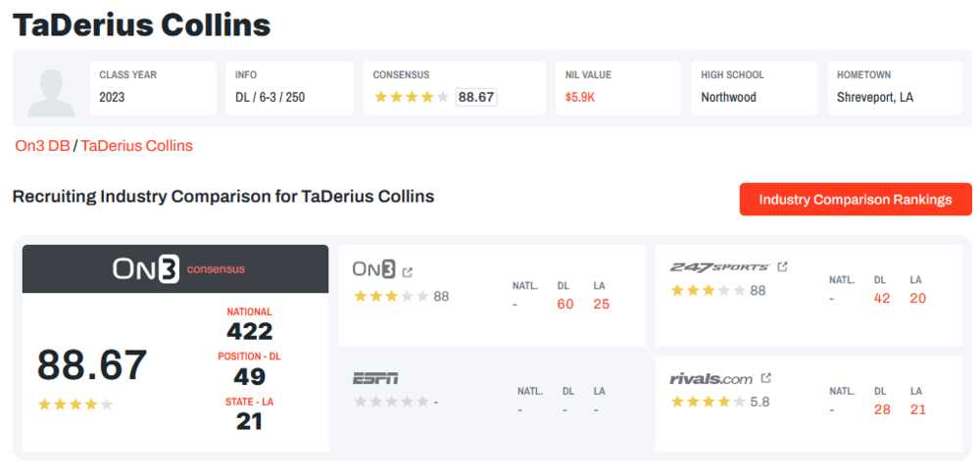Click rivals.com DL rank 28
The image size is (980, 473).
[x=882, y=409]
